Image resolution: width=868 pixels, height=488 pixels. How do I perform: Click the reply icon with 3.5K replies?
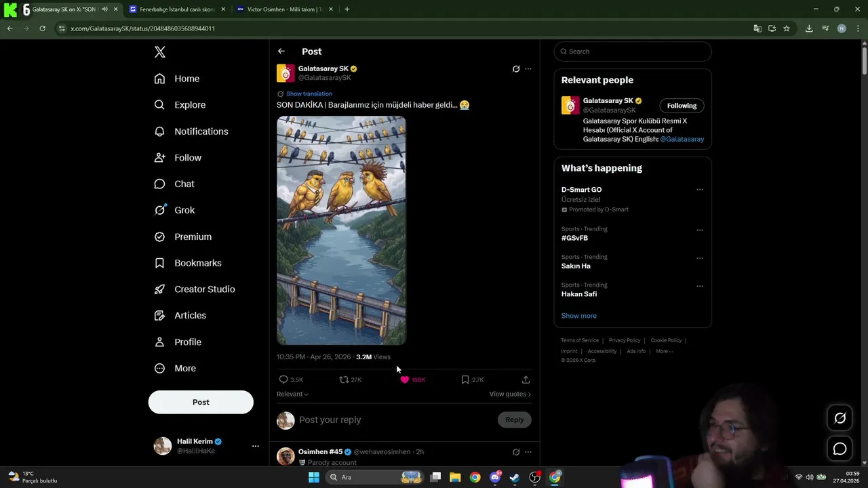pos(283,380)
